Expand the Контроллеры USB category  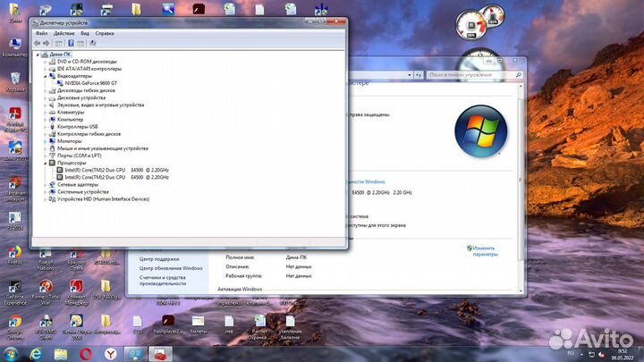pyautogui.click(x=45, y=127)
